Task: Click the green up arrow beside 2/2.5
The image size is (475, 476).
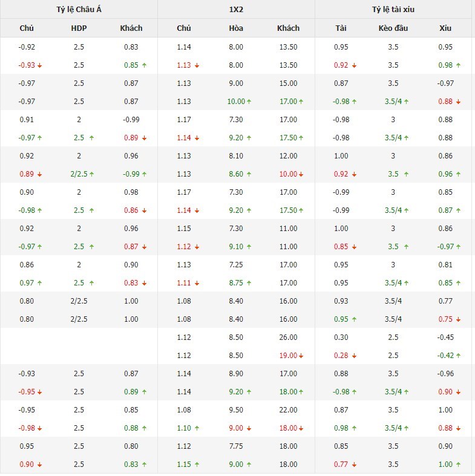Action: (92, 174)
